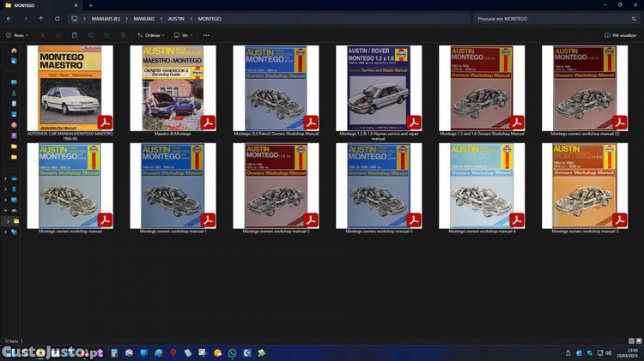644x361 pixels.
Task: Go back to previous folder
Action: tap(9, 18)
